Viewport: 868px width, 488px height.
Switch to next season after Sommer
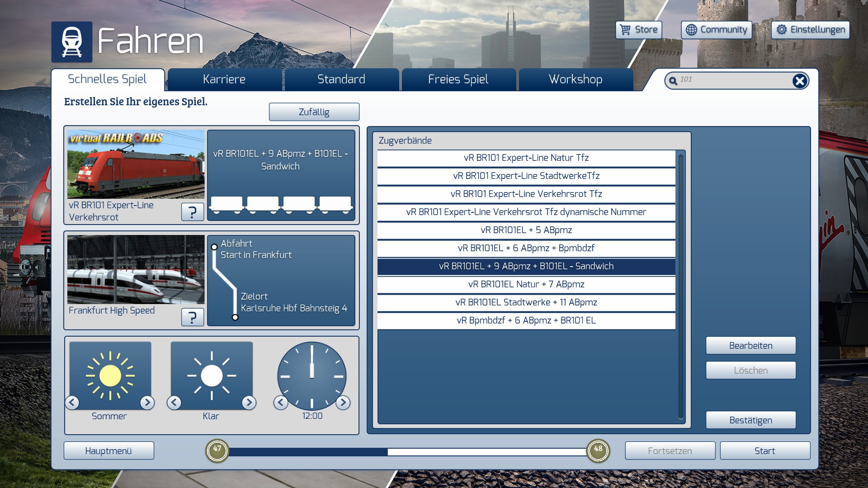[x=147, y=402]
